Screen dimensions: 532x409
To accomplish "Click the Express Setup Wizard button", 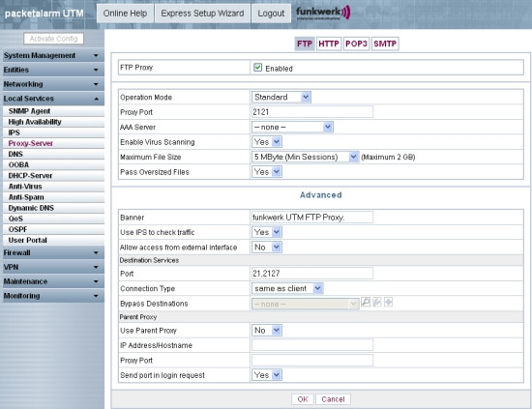I will [202, 14].
